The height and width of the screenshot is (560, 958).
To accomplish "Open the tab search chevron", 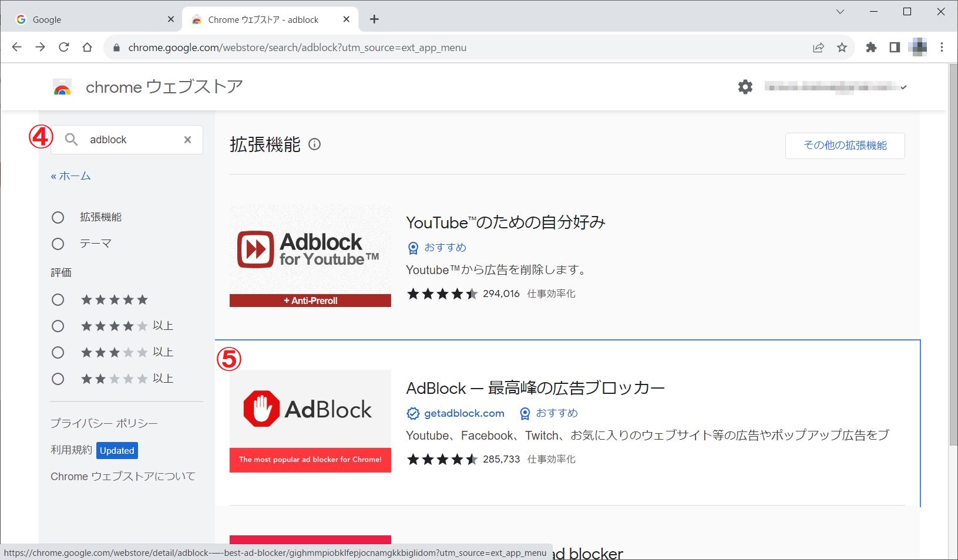I will pos(841,12).
